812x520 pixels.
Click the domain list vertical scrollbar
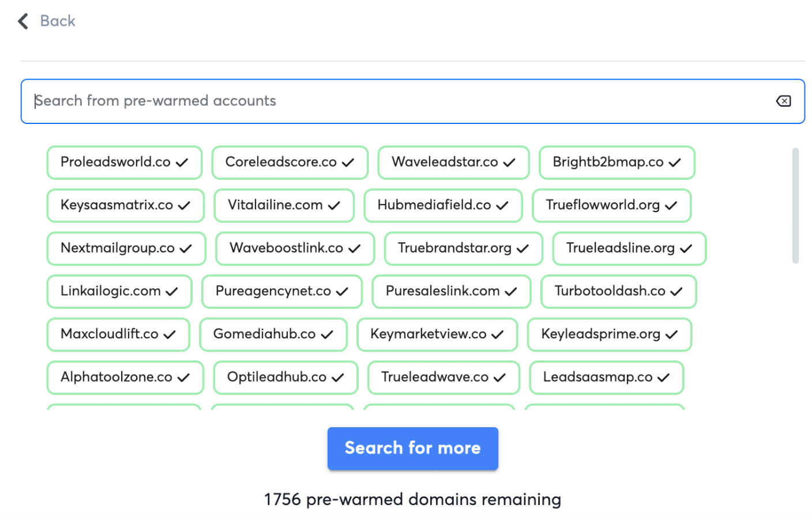pyautogui.click(x=795, y=206)
